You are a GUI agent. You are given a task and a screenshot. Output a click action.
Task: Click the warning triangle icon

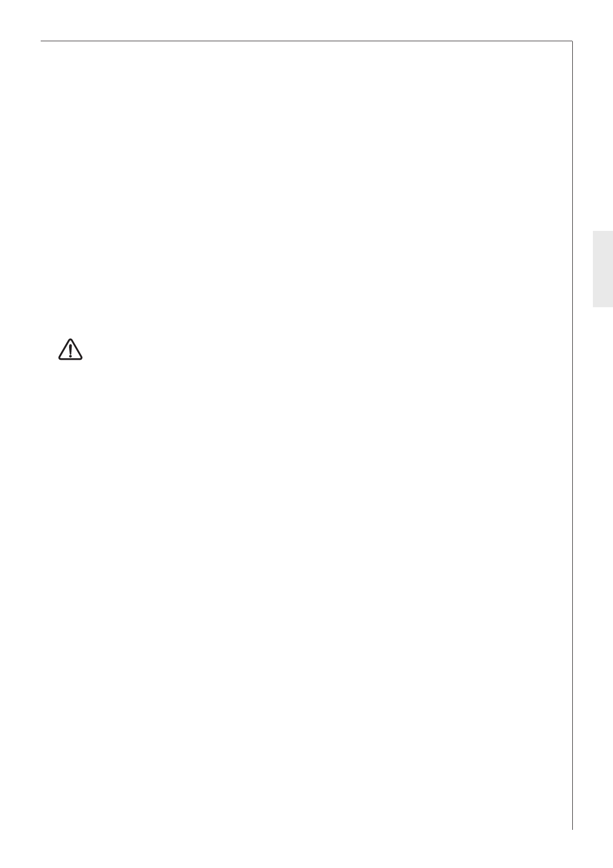(70, 349)
